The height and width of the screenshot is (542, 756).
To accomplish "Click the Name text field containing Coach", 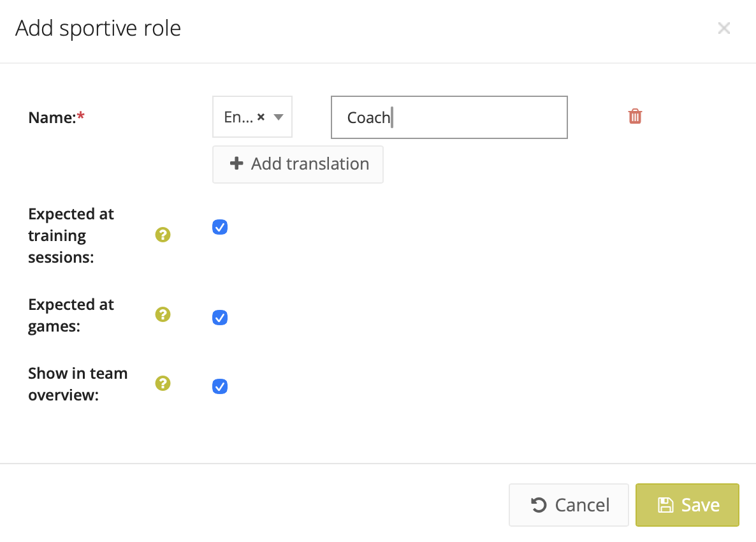I will point(449,117).
